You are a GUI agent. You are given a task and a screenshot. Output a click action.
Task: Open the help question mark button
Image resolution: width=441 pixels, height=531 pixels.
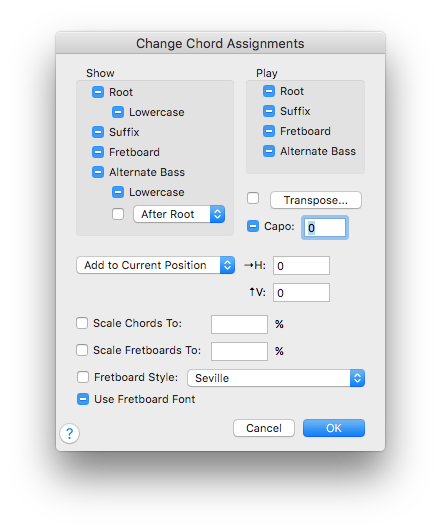(x=69, y=433)
